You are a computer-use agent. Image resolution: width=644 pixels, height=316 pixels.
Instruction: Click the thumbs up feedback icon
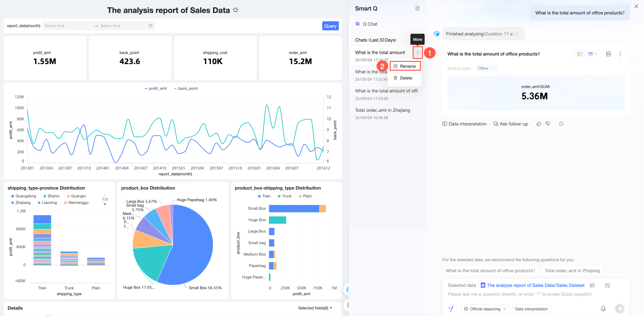539,124
